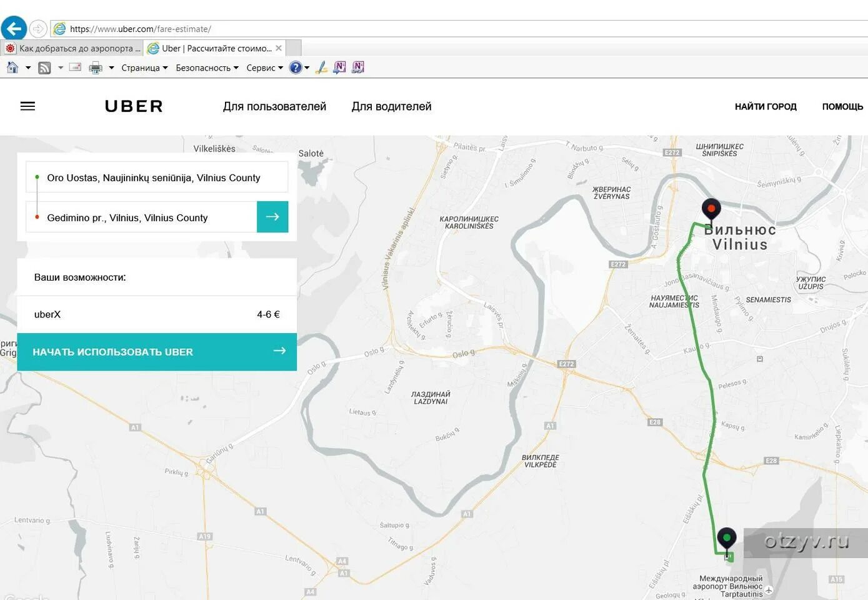Click the ВИЛКПЕДЕ VILKPĖDĖ map label
The image size is (868, 600).
tap(541, 461)
